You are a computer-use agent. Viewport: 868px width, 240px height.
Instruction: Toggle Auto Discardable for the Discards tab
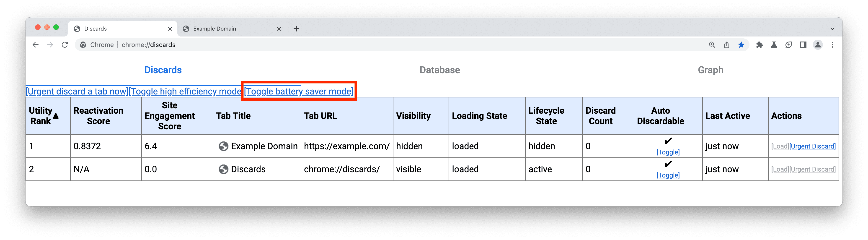[668, 175]
